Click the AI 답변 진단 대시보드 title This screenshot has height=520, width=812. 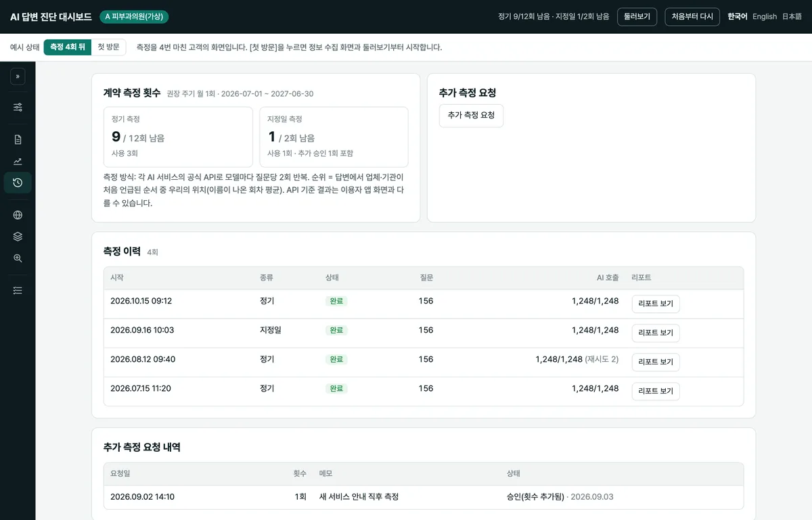(51, 17)
